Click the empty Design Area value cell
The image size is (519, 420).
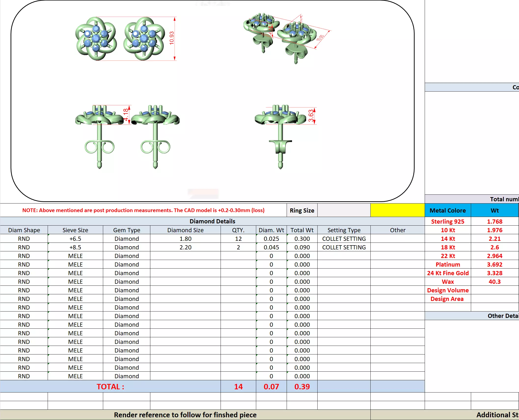495,299
